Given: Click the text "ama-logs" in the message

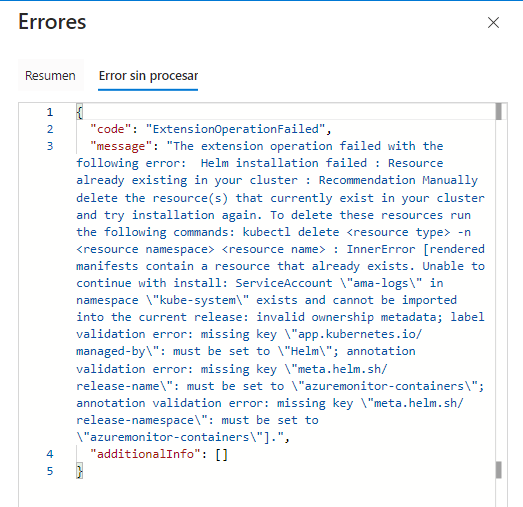Looking at the screenshot, I should coord(381,283).
